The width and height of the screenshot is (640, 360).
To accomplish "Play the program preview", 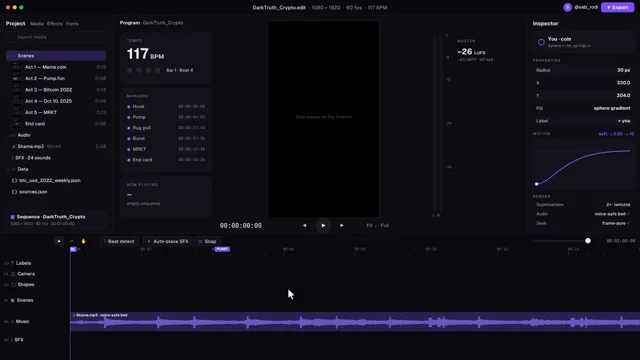I will (323, 225).
